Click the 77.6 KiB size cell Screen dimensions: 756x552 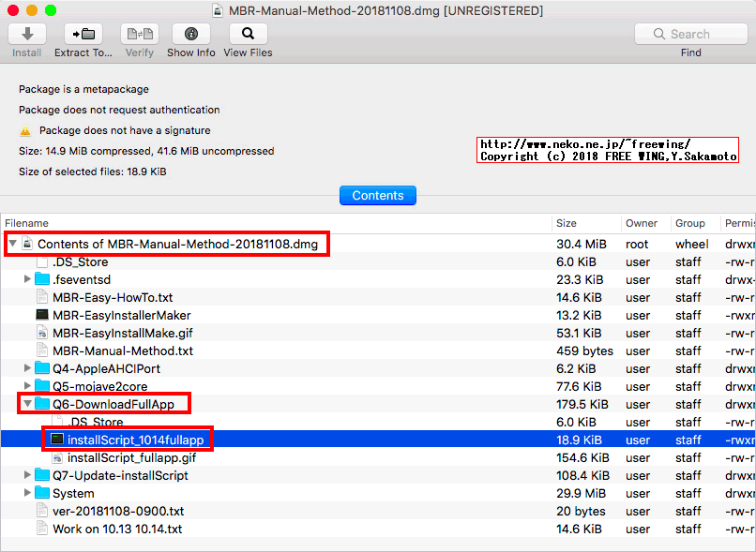[579, 387]
